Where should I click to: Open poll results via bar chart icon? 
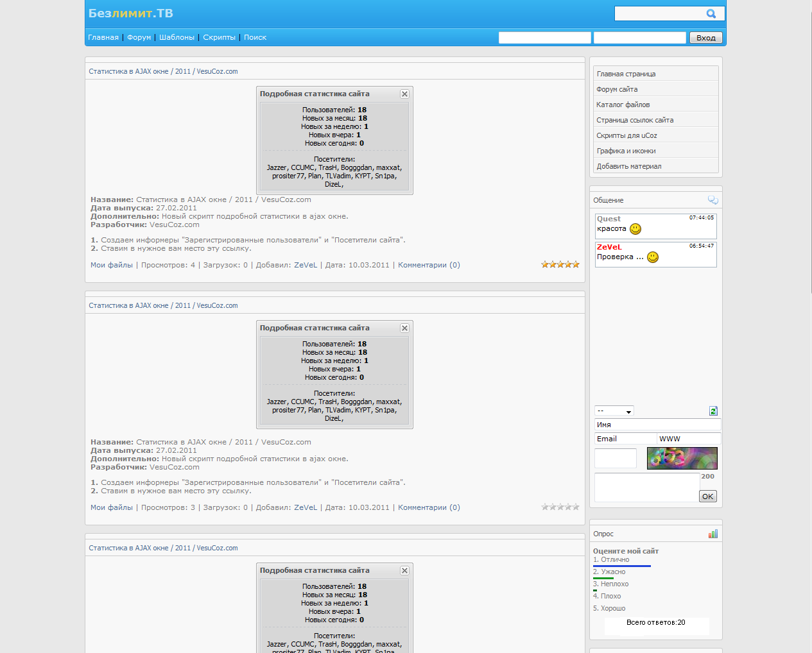[x=713, y=534]
